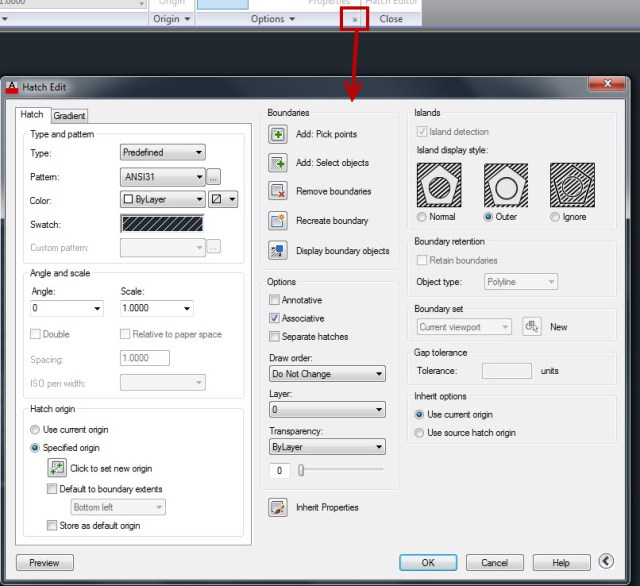Click Close on the Hatch Editor ribbon
The image size is (640, 586).
391,19
